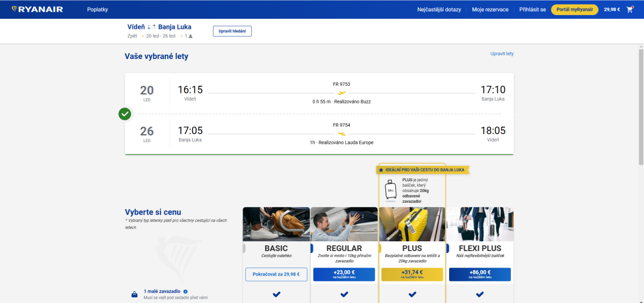Open Nejčastější dotazy in the header
The image size is (644, 303).
(x=439, y=9)
